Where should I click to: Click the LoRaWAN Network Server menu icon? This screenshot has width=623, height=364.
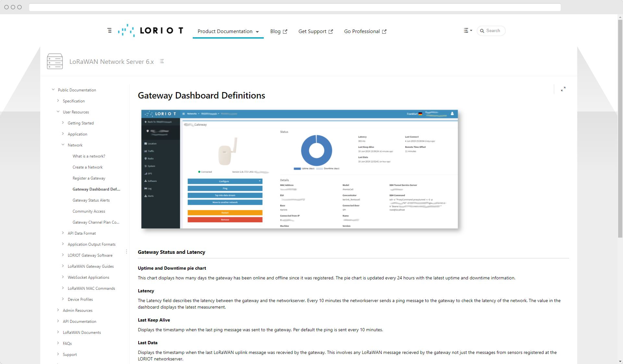point(162,62)
